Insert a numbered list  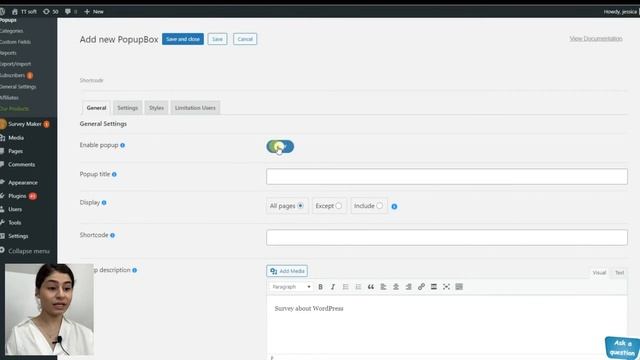point(358,287)
